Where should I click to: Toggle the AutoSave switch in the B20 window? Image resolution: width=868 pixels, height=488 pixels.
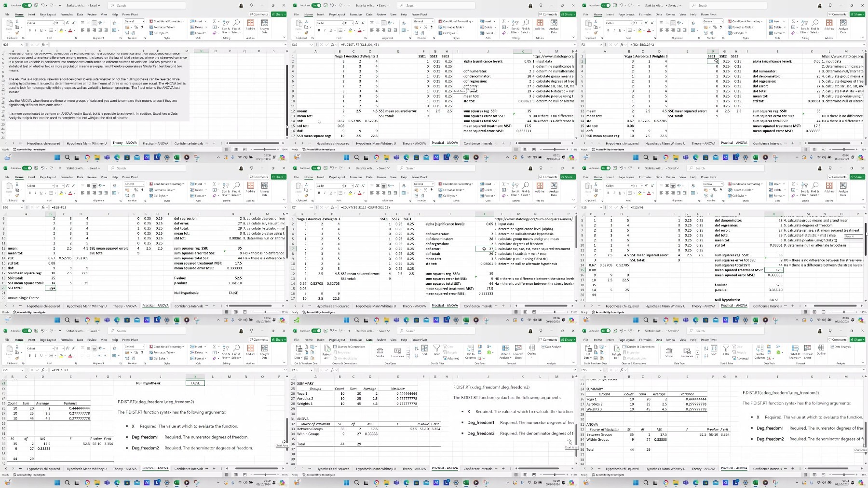tap(27, 168)
